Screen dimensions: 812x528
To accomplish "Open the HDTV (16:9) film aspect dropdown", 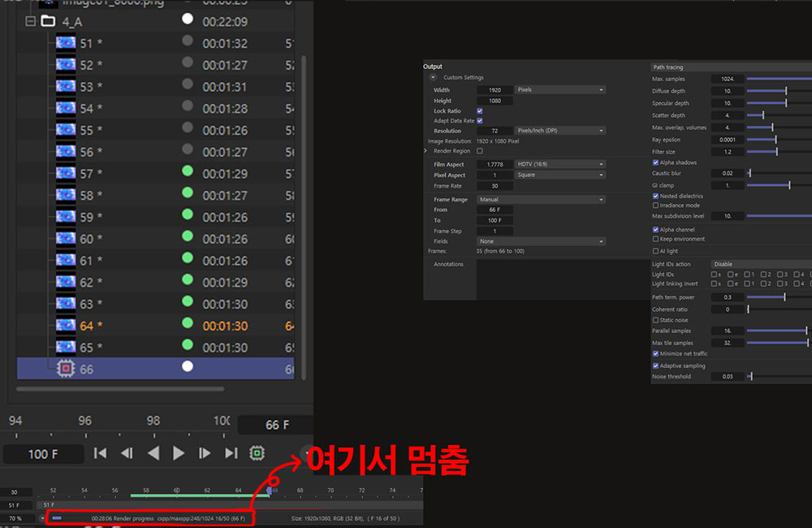I will coord(559,164).
